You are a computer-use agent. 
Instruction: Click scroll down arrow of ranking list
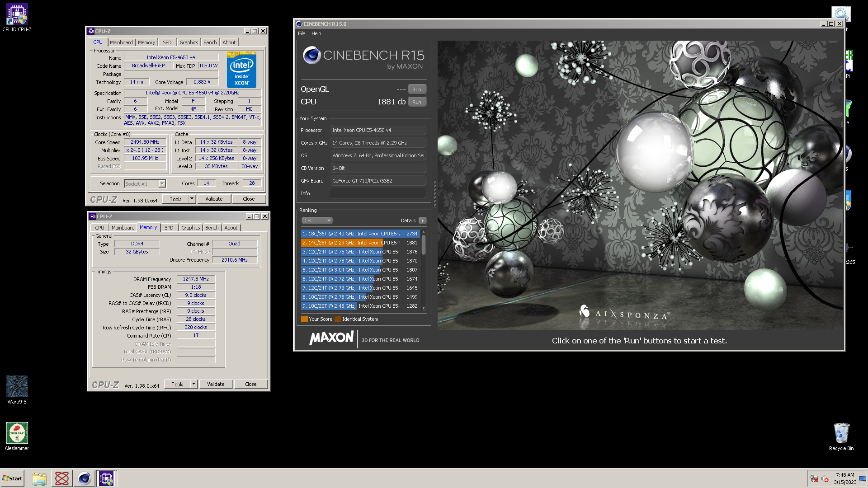424,308
